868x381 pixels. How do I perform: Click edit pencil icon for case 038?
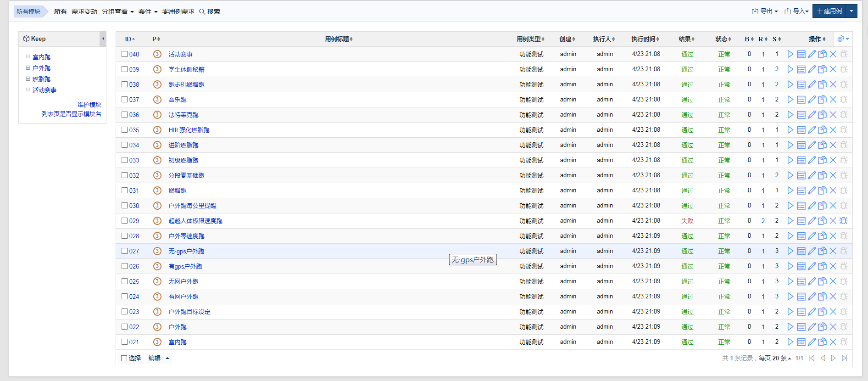point(812,84)
